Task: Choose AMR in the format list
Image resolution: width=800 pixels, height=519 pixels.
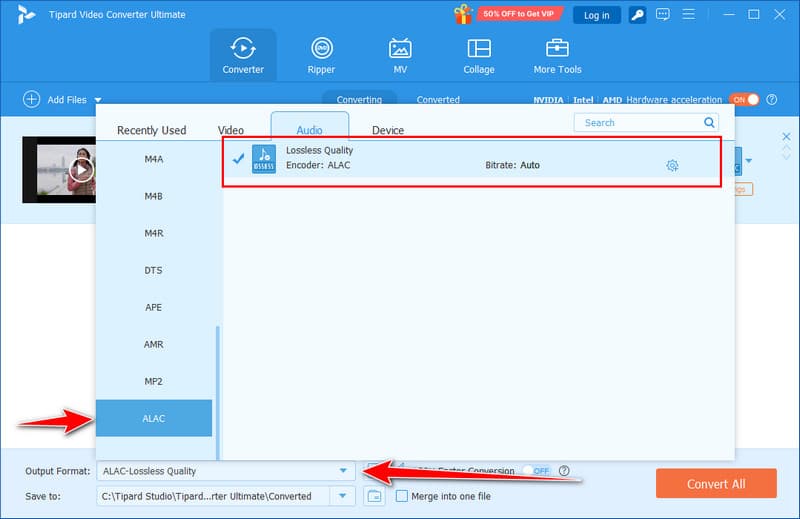Action: pyautogui.click(x=154, y=344)
